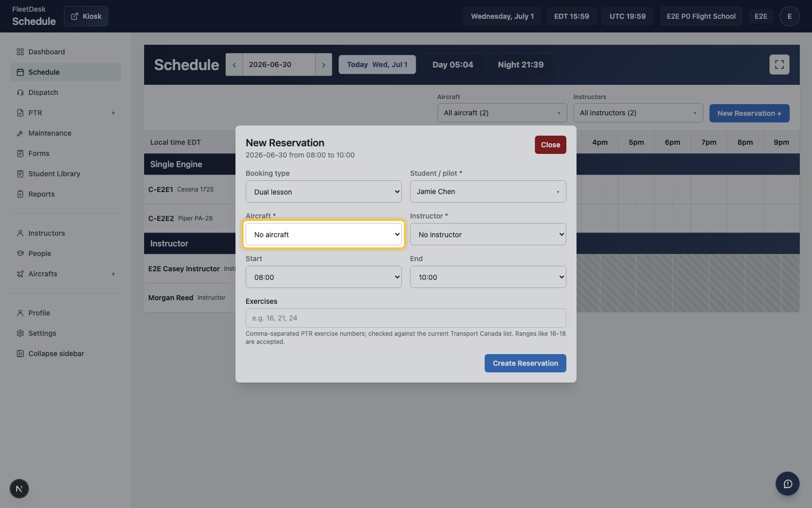Click the People graduation cap icon

pos(20,253)
